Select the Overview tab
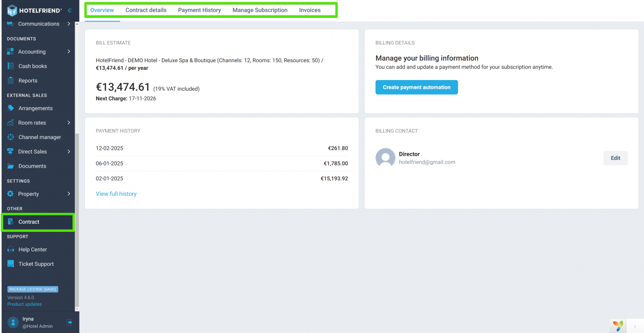 (102, 10)
